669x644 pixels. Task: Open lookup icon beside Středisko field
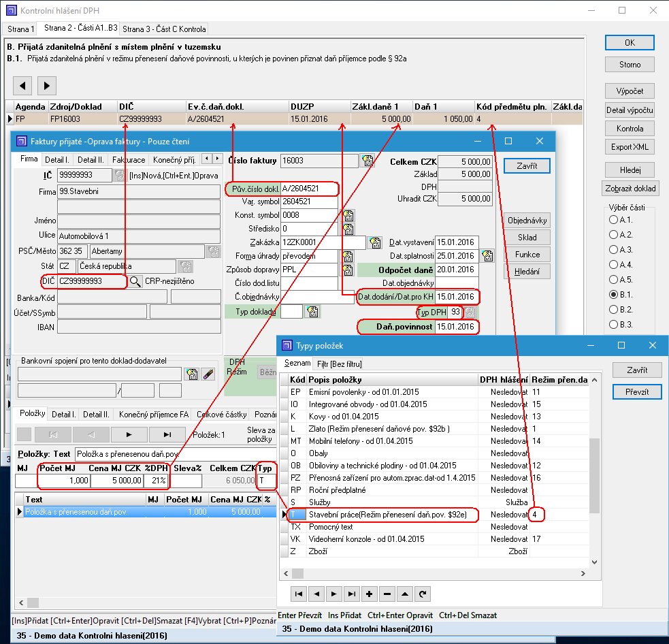click(x=348, y=229)
